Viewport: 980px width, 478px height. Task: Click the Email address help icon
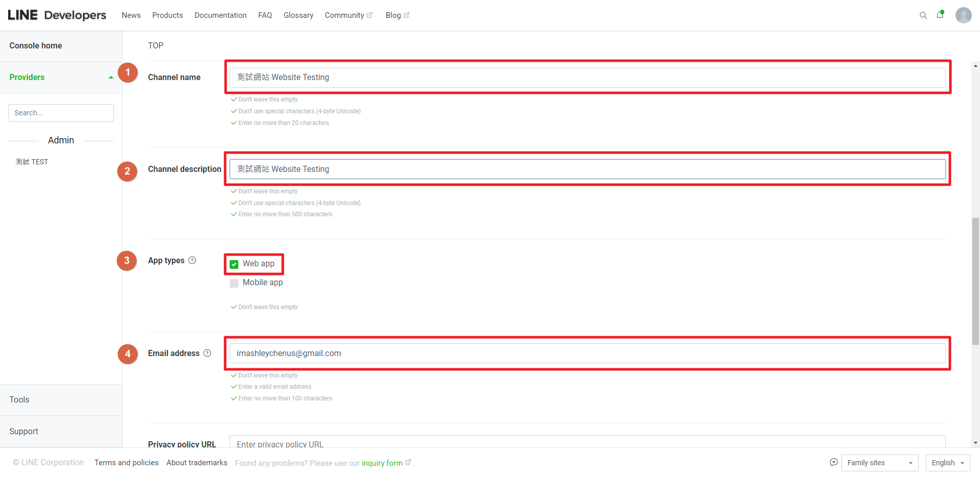pos(207,353)
